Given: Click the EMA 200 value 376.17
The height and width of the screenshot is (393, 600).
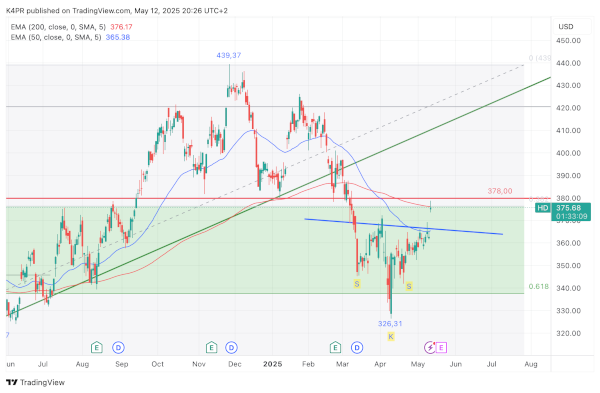Looking at the screenshot, I should tap(121, 27).
